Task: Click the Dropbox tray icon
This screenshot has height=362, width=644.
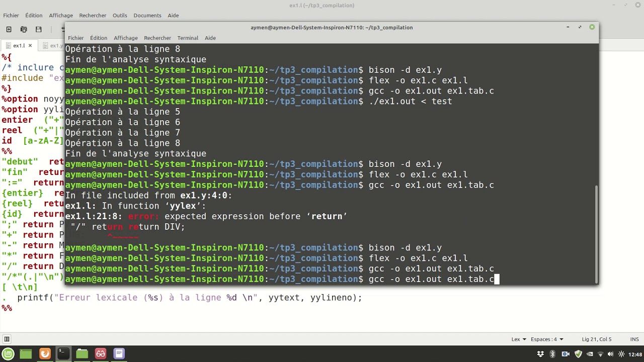Action: coord(540,354)
